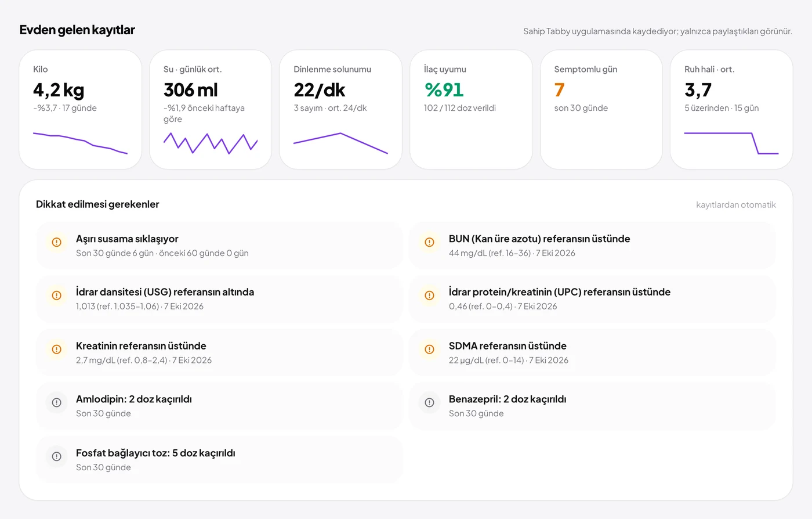The image size is (812, 519).
Task: Select the Benazepril: 2 doz kaçırıldı row
Action: [x=592, y=406]
